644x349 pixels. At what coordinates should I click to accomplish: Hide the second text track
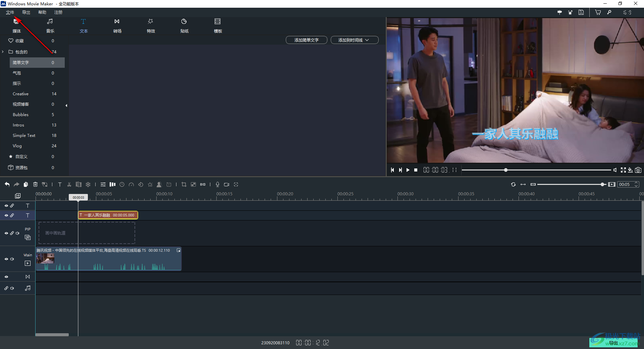coord(6,215)
